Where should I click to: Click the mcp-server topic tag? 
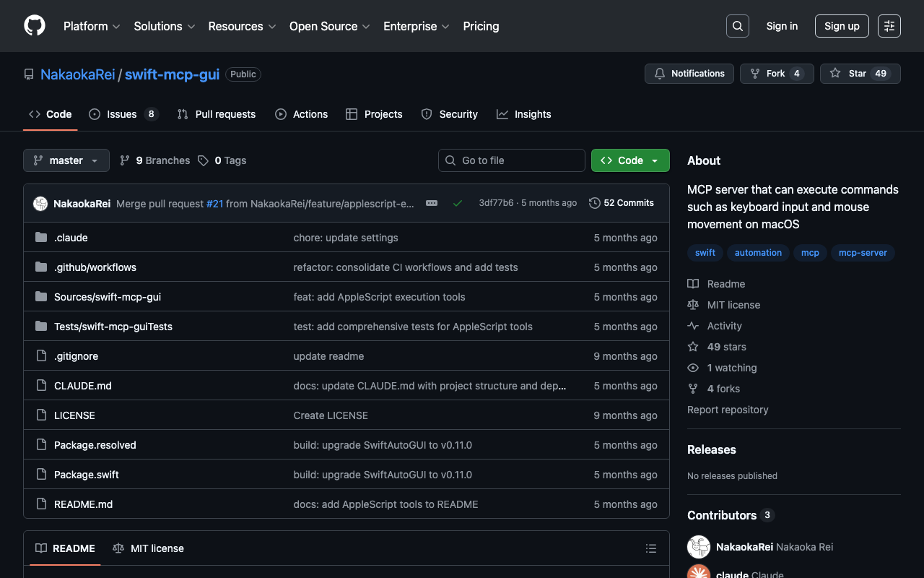862,253
